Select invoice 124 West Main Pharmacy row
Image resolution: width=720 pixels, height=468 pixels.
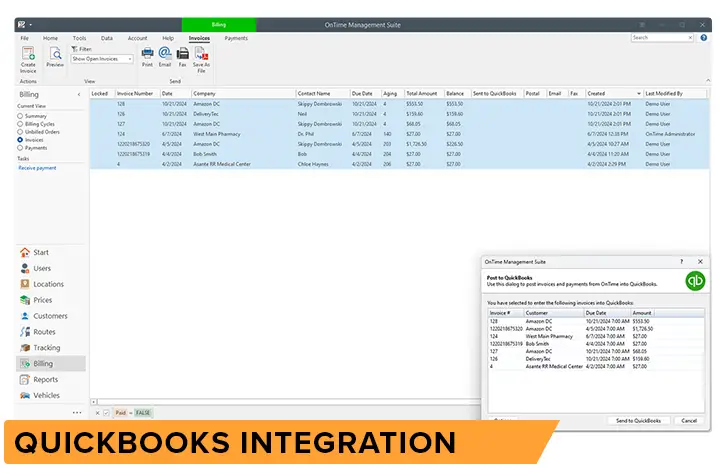[399, 134]
